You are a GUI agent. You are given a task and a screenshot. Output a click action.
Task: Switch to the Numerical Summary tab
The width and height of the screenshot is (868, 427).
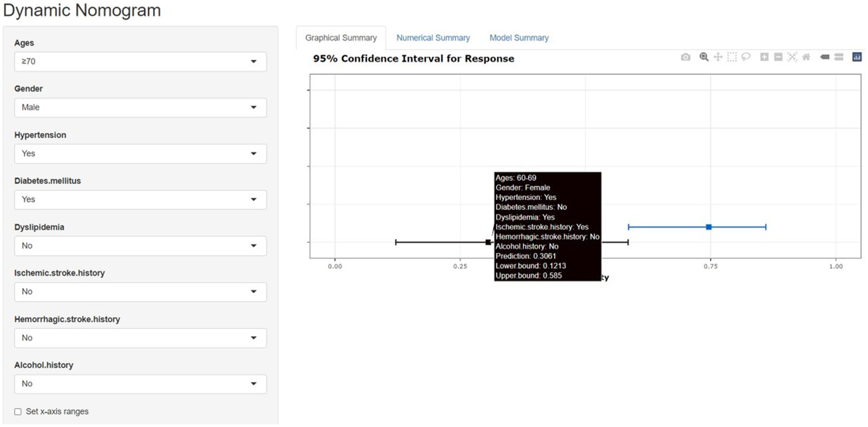433,38
